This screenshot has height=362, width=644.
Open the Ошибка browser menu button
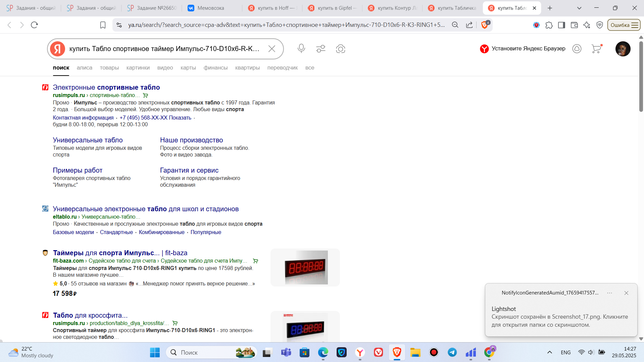pyautogui.click(x=624, y=25)
